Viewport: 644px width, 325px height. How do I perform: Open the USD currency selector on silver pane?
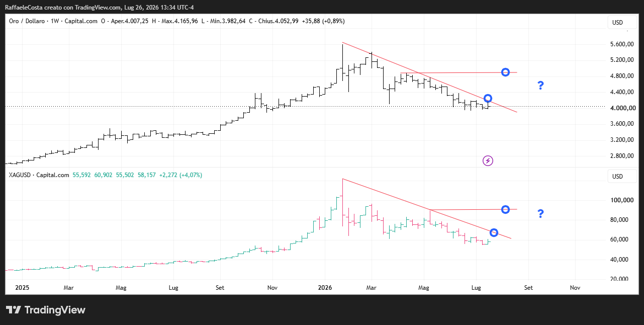pyautogui.click(x=617, y=177)
